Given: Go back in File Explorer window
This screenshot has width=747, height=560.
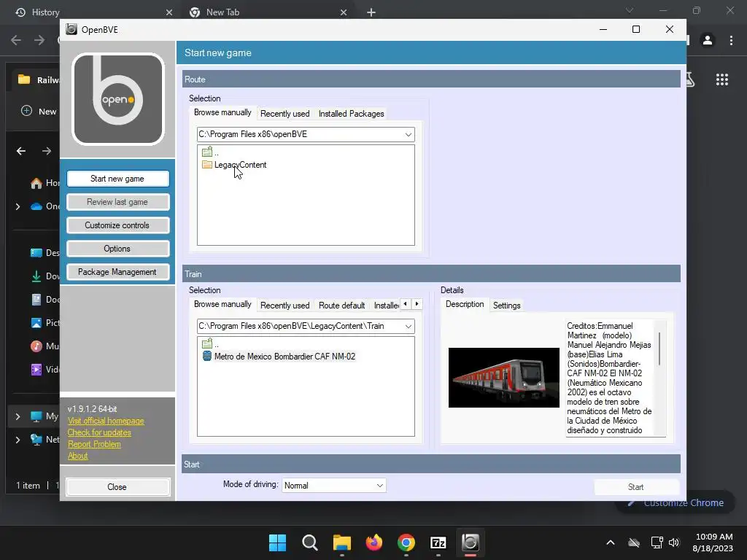Looking at the screenshot, I should [21, 151].
